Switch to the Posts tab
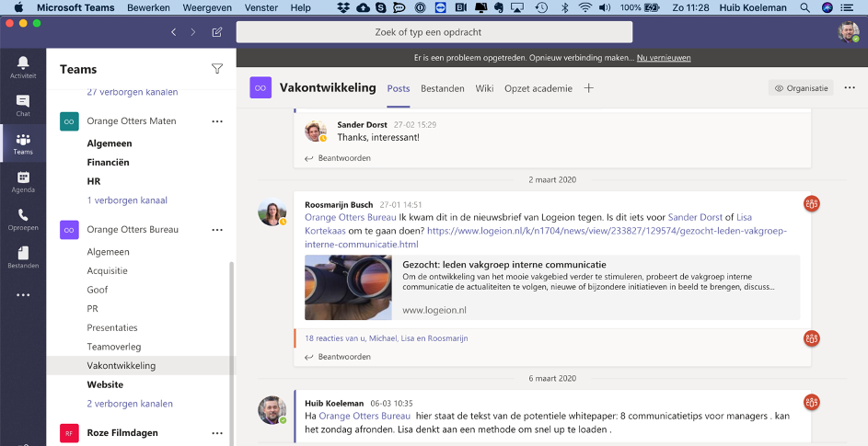The height and width of the screenshot is (446, 868). (x=399, y=88)
